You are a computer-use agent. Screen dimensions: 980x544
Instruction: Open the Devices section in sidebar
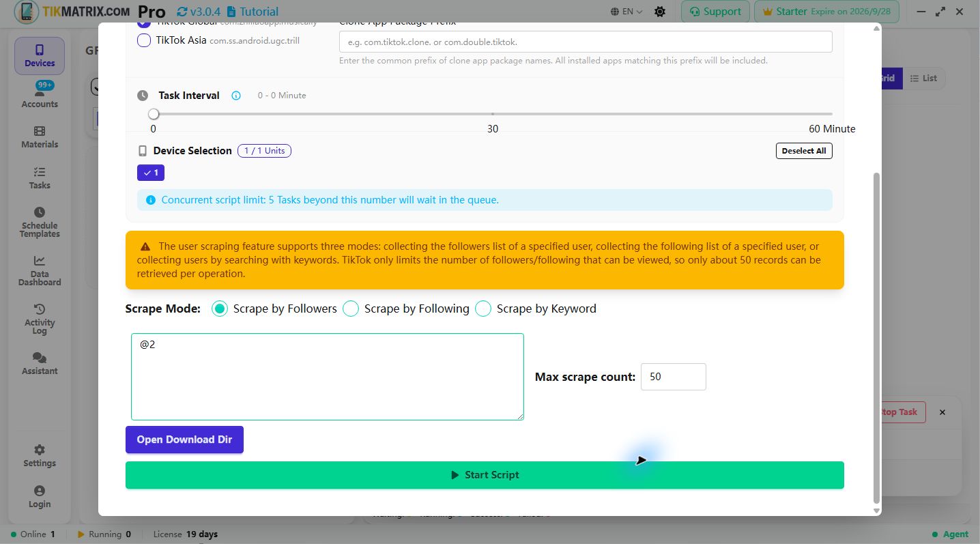coord(40,56)
